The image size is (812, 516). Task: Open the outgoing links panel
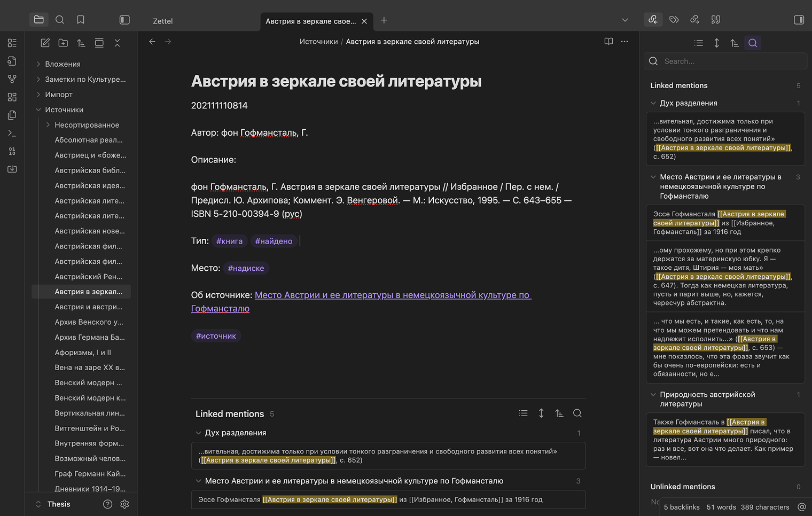694,19
